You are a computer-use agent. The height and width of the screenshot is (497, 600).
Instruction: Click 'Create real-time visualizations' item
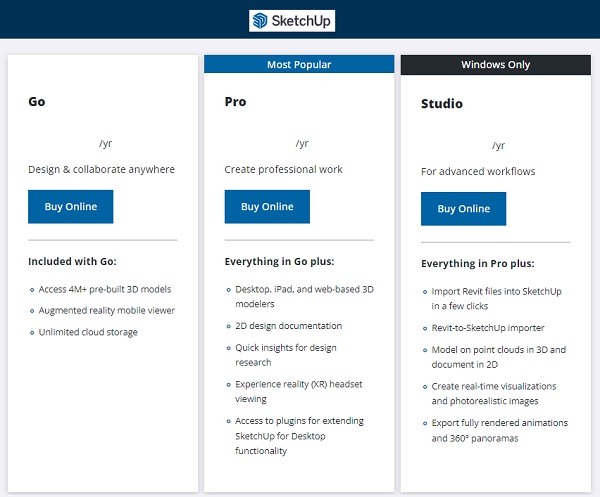click(x=494, y=393)
